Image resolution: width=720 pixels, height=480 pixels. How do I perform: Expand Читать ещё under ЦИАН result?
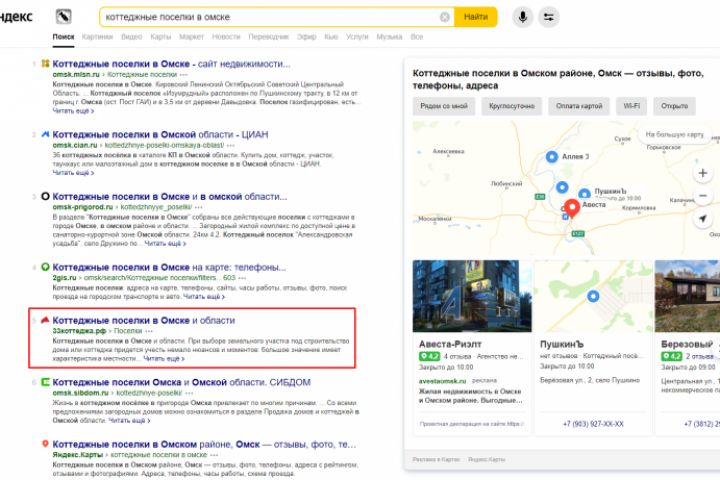pos(73,173)
